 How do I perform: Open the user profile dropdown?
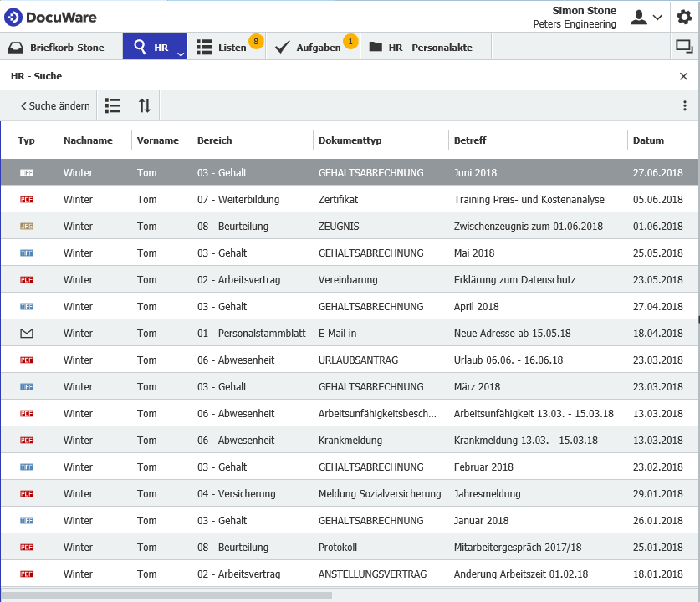click(646, 17)
